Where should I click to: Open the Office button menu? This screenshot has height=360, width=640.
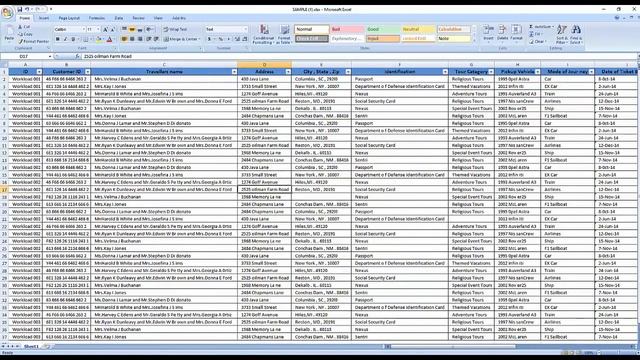(7, 12)
